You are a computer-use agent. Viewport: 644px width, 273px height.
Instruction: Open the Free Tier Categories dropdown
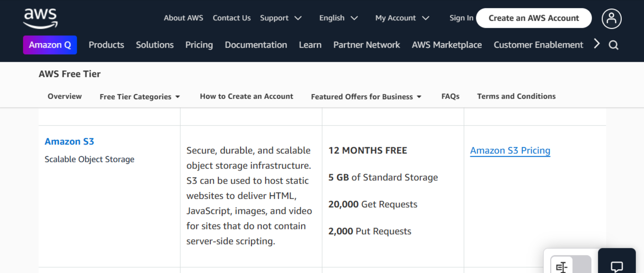point(140,96)
